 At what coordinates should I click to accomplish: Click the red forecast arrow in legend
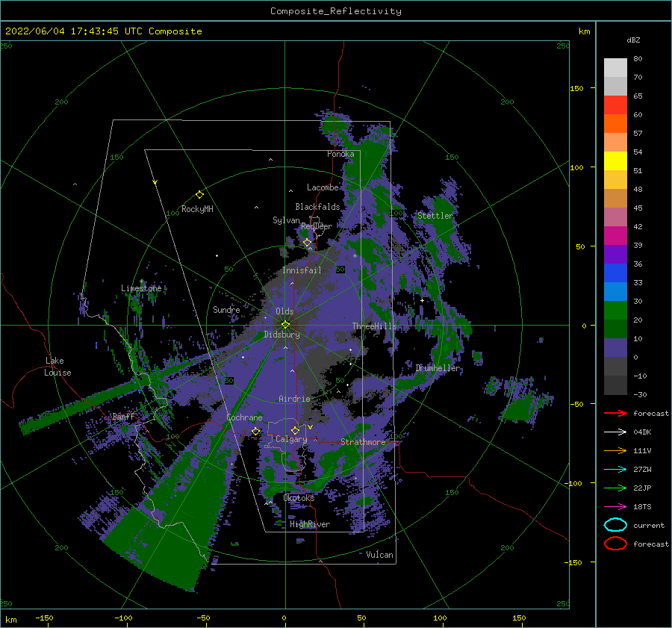point(615,413)
